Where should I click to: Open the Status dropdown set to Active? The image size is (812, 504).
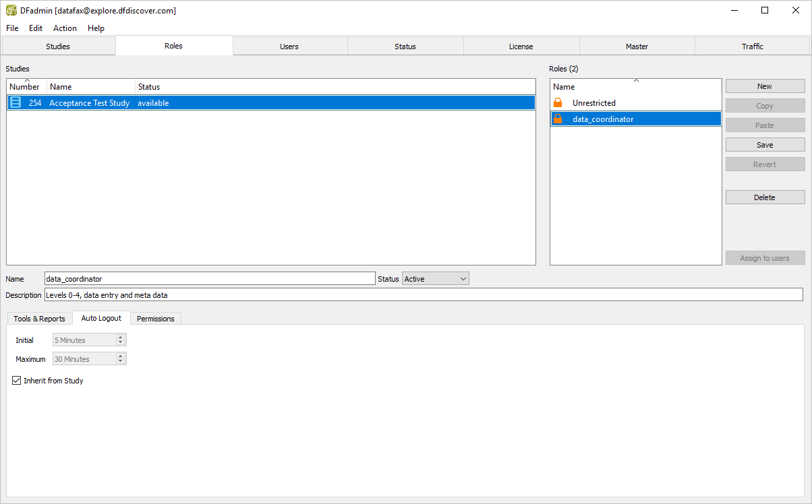tap(435, 279)
